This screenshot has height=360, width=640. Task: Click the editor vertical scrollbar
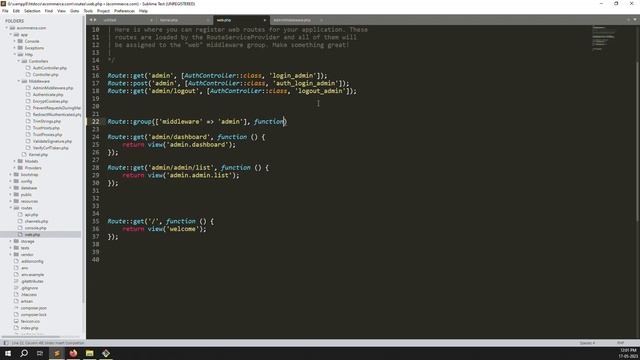[637, 141]
